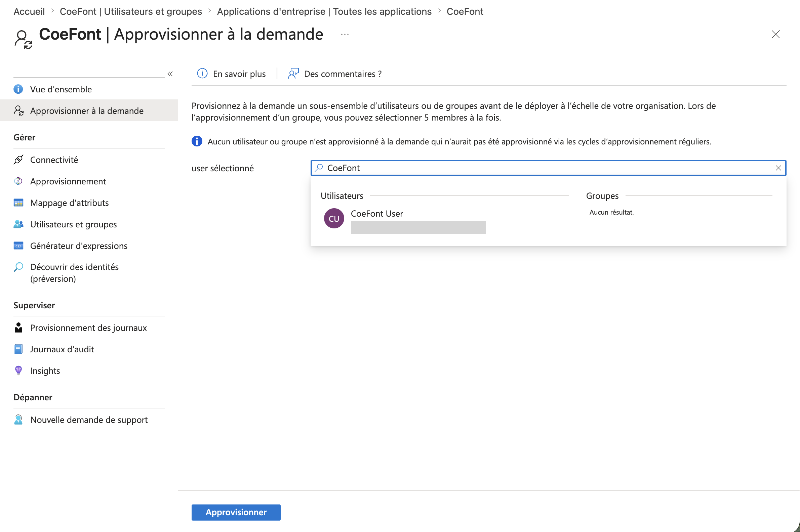Viewport: 800px width, 532px height.
Task: Select Approvisionner à la demande menu item
Action: pyautogui.click(x=89, y=110)
